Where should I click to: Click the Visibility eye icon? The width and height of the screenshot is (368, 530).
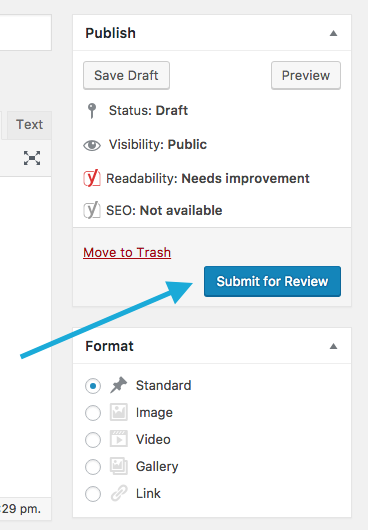[x=92, y=145]
